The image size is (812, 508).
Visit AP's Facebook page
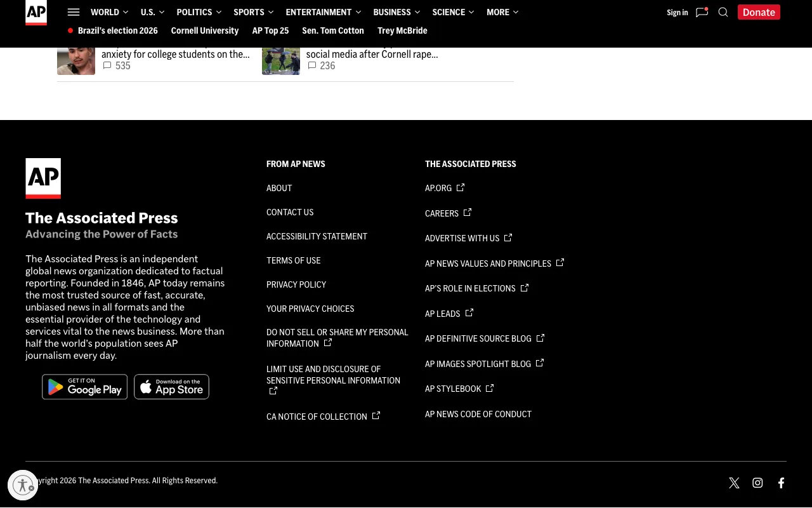782,483
